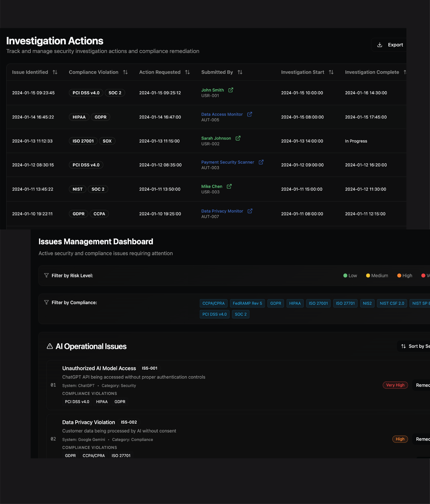This screenshot has height=504, width=430.
Task: Click the warning triangle icon by AI Operational Issues
Action: pos(50,346)
